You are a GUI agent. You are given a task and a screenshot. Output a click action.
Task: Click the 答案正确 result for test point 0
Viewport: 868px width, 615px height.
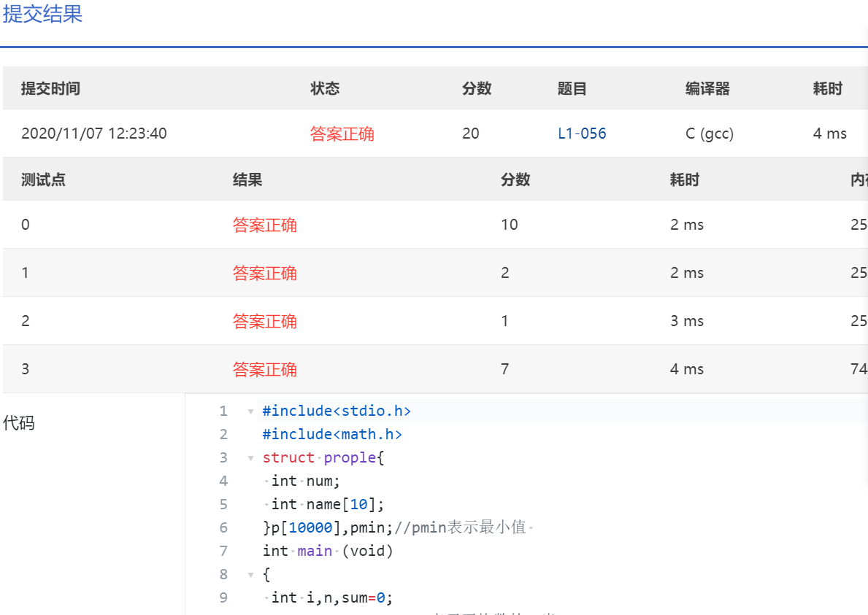tap(264, 225)
